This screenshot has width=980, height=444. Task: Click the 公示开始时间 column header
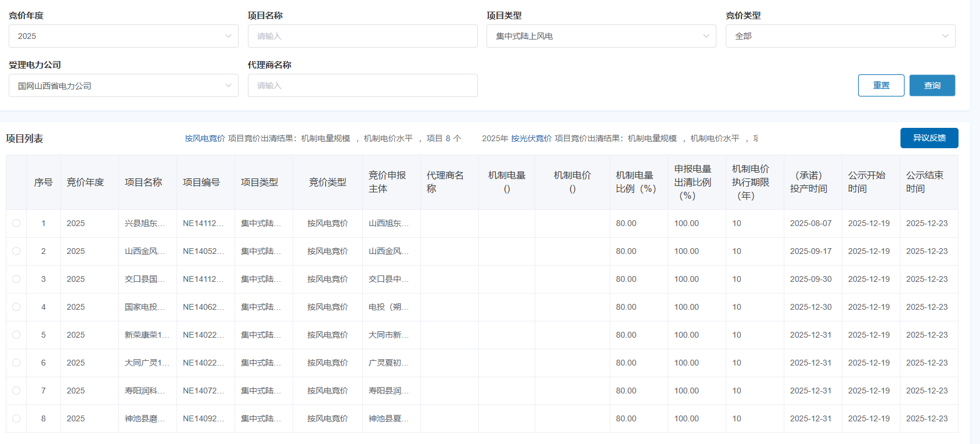tap(866, 182)
